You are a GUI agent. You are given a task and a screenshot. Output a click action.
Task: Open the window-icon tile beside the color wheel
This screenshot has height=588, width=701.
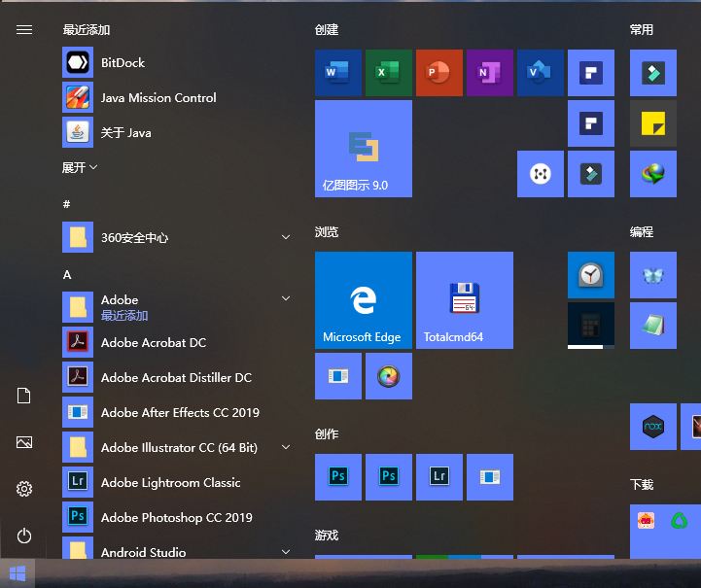click(x=338, y=376)
